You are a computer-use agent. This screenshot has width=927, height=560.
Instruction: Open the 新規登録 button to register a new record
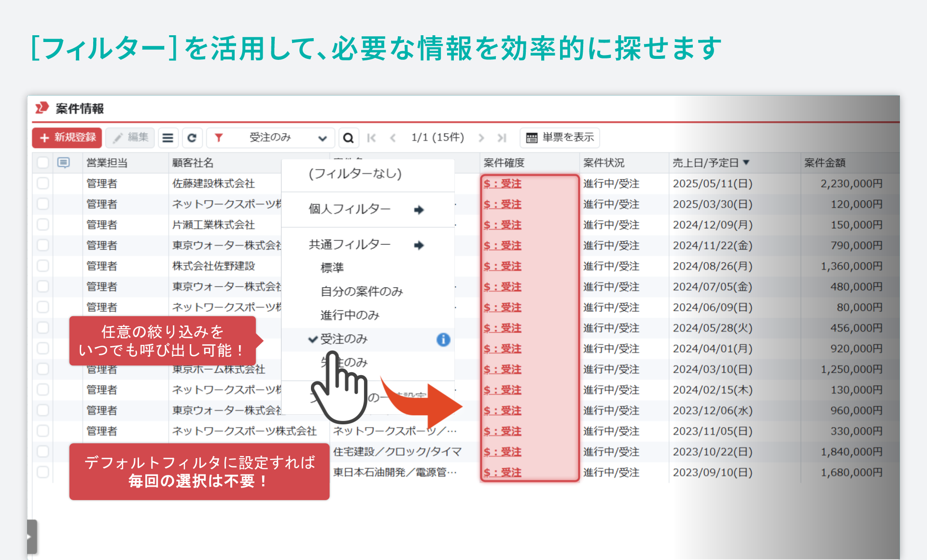pos(67,138)
